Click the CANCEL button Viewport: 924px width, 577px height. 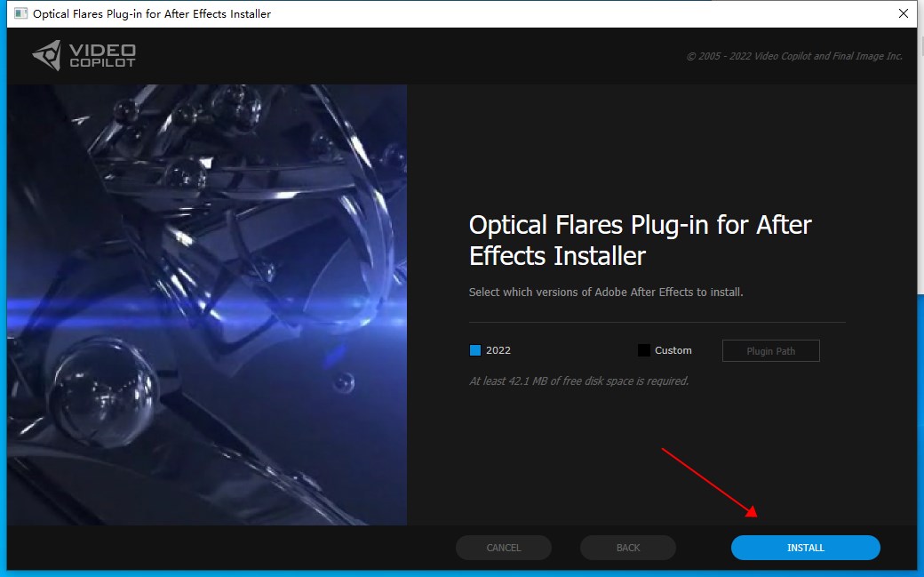(503, 548)
